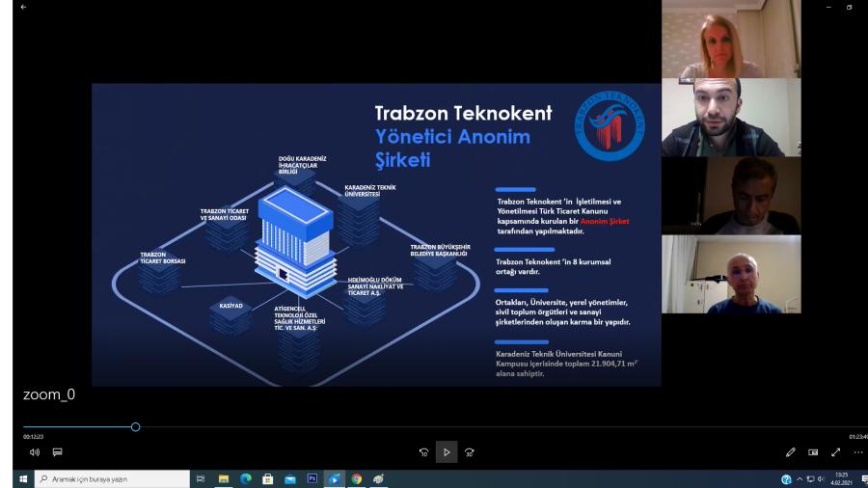Image resolution: width=868 pixels, height=488 pixels.
Task: Skip forward 30 seconds
Action: pyautogui.click(x=470, y=451)
